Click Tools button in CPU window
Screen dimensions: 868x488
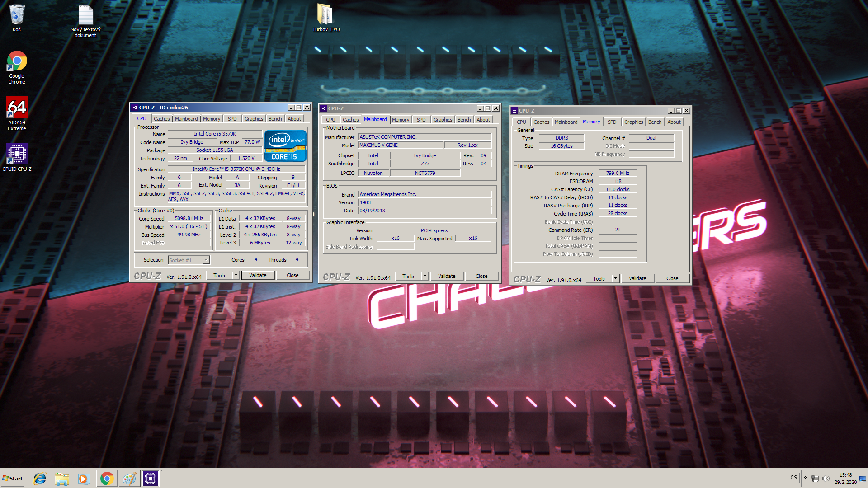pyautogui.click(x=219, y=275)
